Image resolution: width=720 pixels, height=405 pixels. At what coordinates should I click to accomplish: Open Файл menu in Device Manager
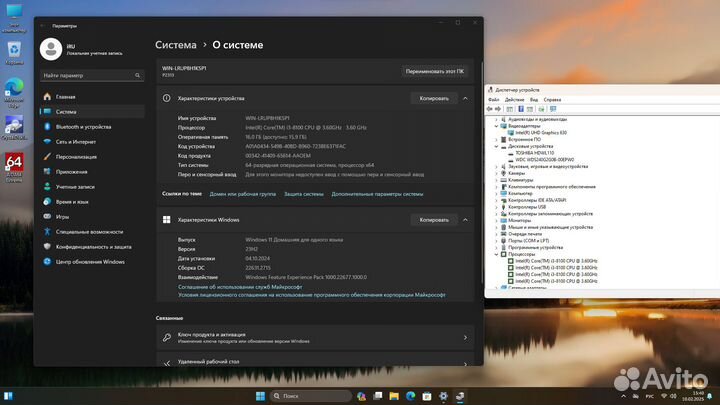(x=494, y=100)
